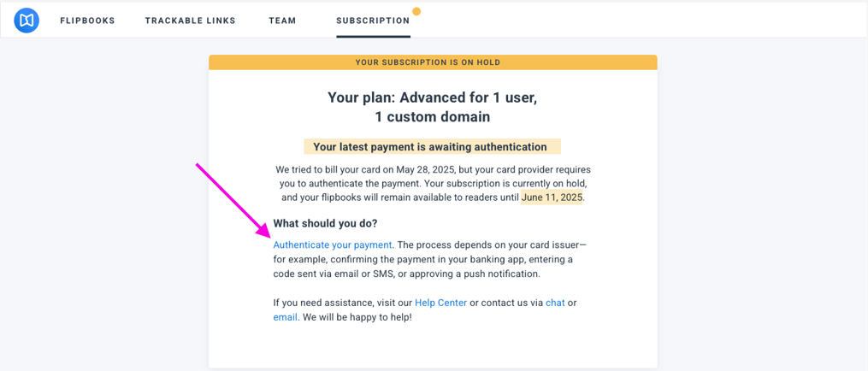This screenshot has width=868, height=371.
Task: Click the orange notification dot beside Subscription
Action: (x=416, y=11)
